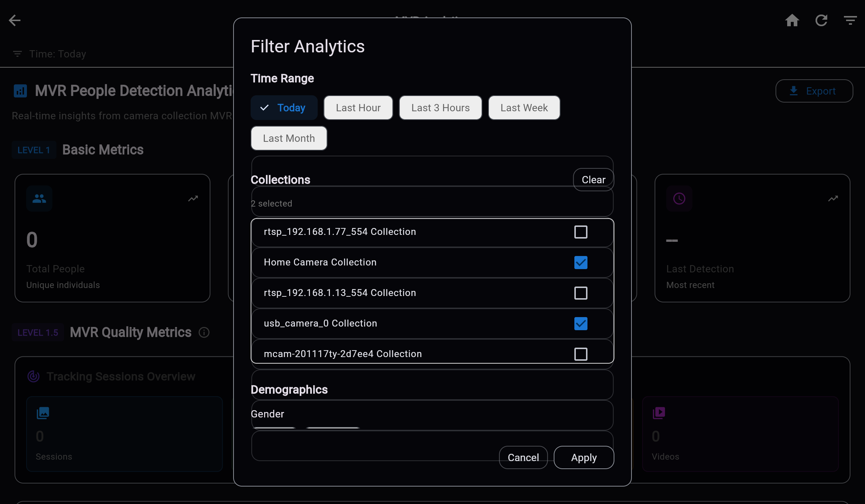
Task: Clear all selected collections
Action: coord(593,179)
